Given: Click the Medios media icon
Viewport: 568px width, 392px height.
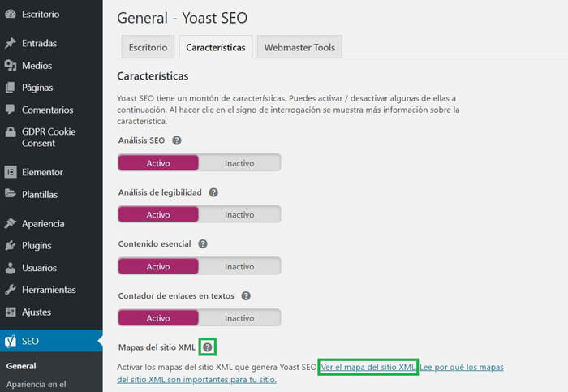Looking at the screenshot, I should [x=11, y=66].
